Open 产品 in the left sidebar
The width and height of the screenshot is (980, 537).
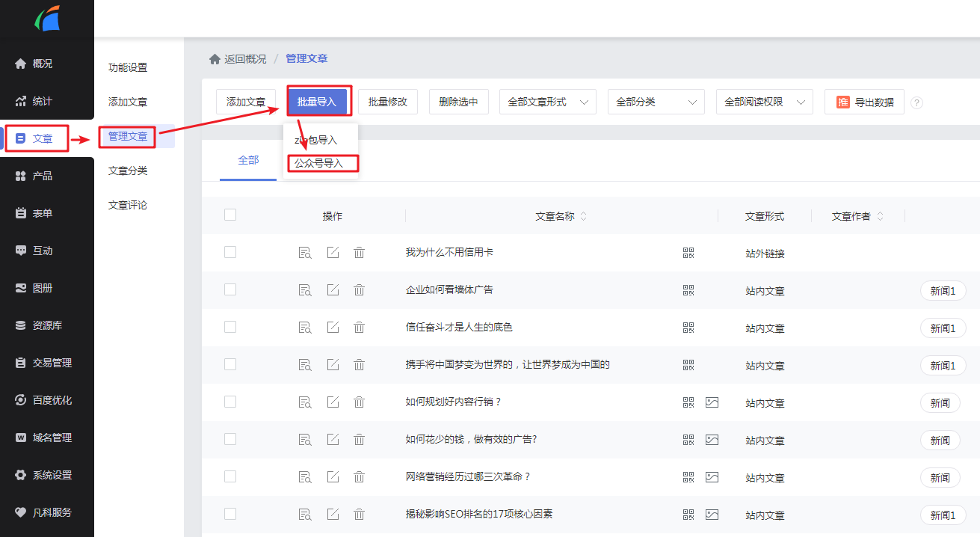pyautogui.click(x=43, y=176)
